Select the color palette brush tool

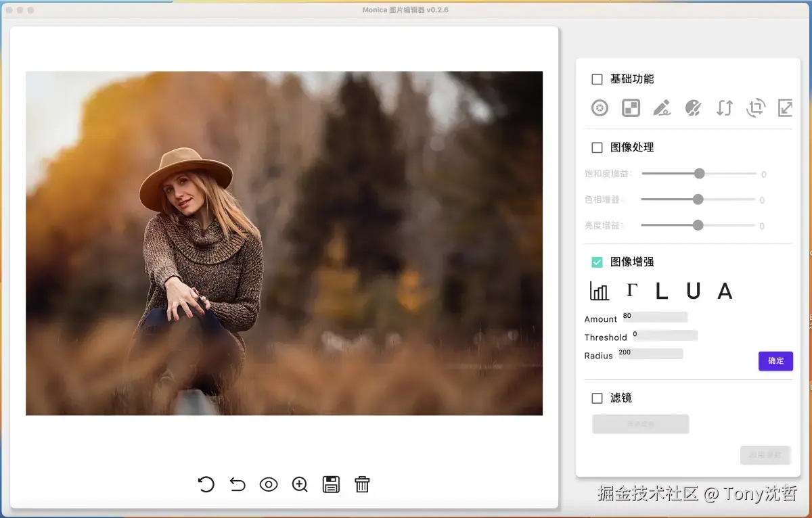click(x=693, y=108)
